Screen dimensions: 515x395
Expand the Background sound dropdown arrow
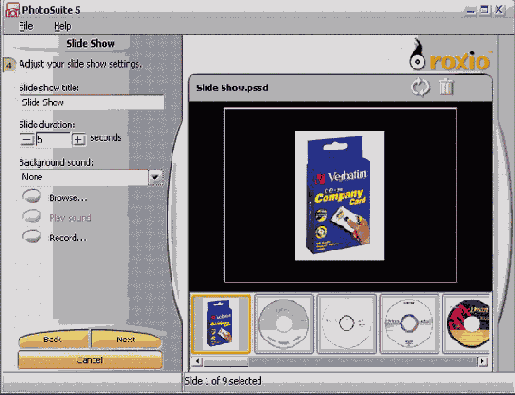pos(155,177)
